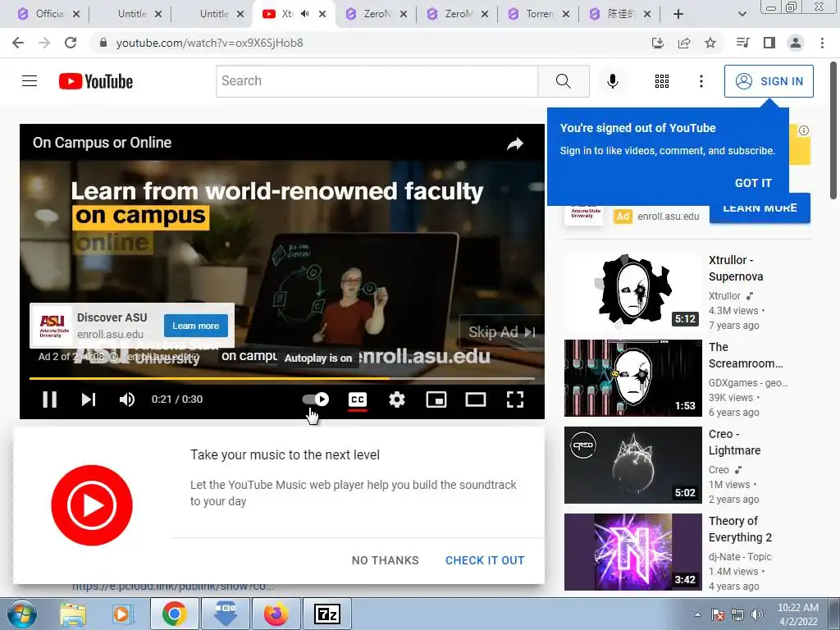Viewport: 840px width, 630px height.
Task: Click the Skip Ad button
Action: click(x=501, y=332)
